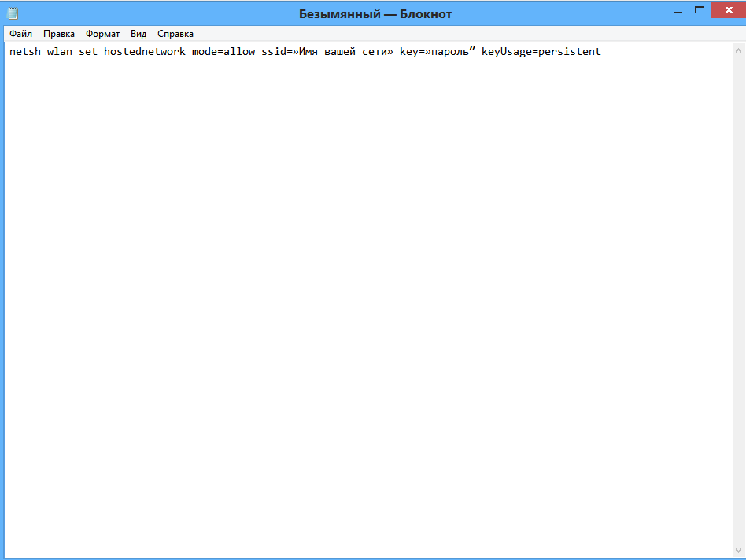Click the "Имя_вашей_сети" SSID text
Image resolution: width=746 pixels, height=560 pixels.
click(343, 52)
